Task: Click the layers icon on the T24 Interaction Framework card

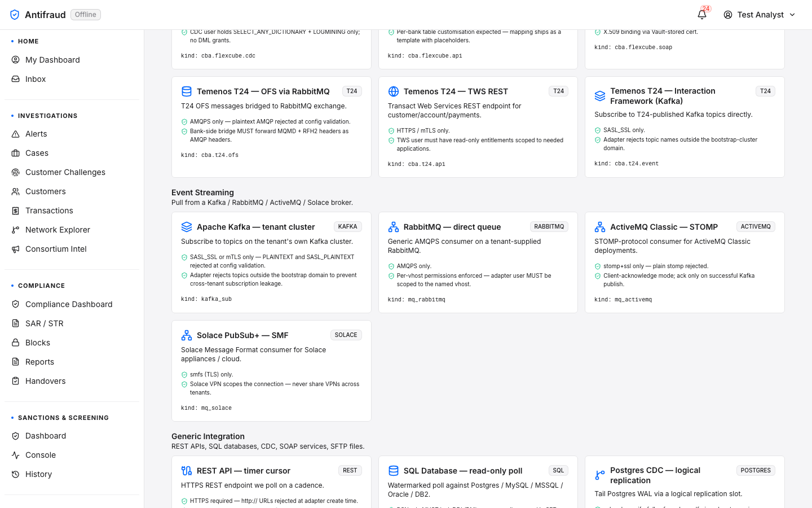Action: click(600, 96)
